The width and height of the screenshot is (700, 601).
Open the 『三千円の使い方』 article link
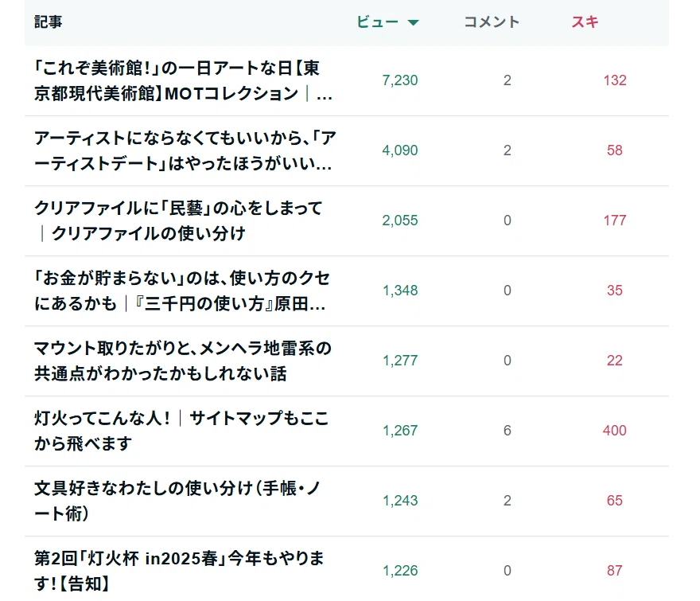pyautogui.click(x=182, y=291)
